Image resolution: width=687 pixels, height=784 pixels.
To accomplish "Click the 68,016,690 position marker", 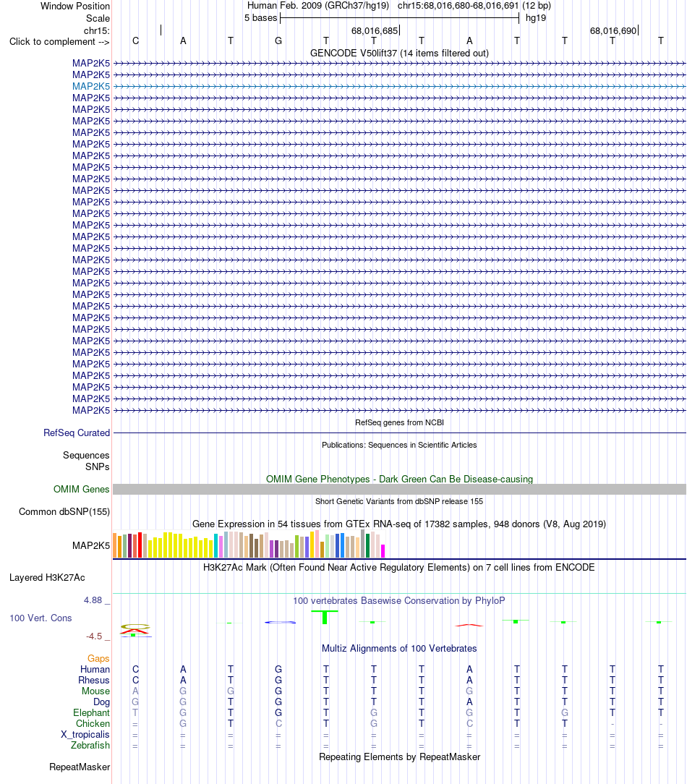I will (613, 31).
